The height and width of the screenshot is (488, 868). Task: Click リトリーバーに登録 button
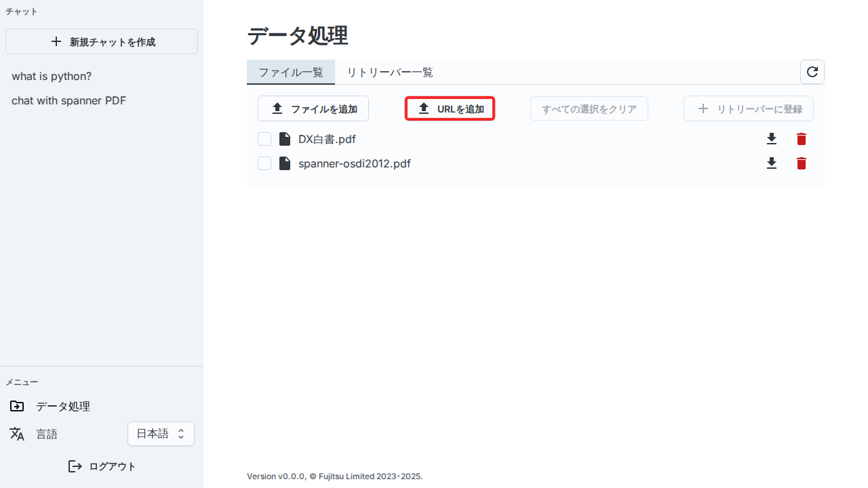pos(749,108)
